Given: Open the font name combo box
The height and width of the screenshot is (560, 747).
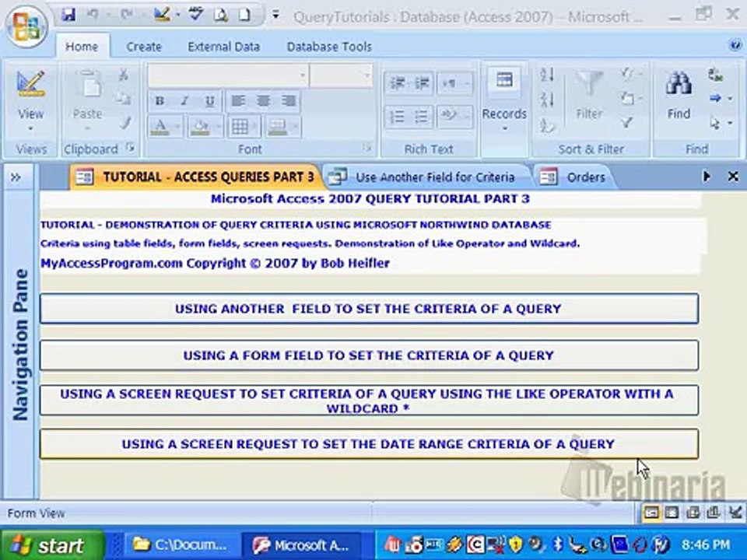Looking at the screenshot, I should tap(227, 75).
